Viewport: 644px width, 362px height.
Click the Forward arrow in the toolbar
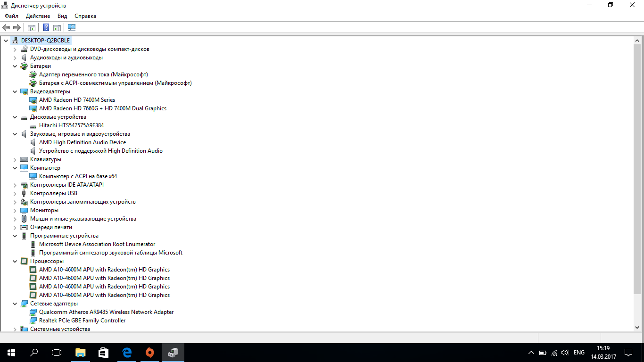tap(17, 28)
